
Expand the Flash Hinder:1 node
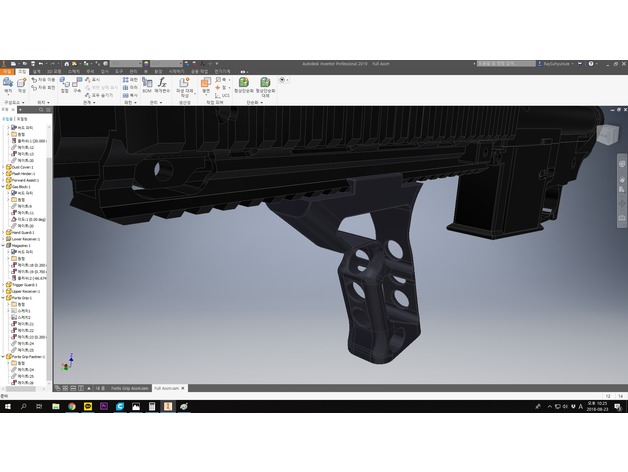click(4, 173)
